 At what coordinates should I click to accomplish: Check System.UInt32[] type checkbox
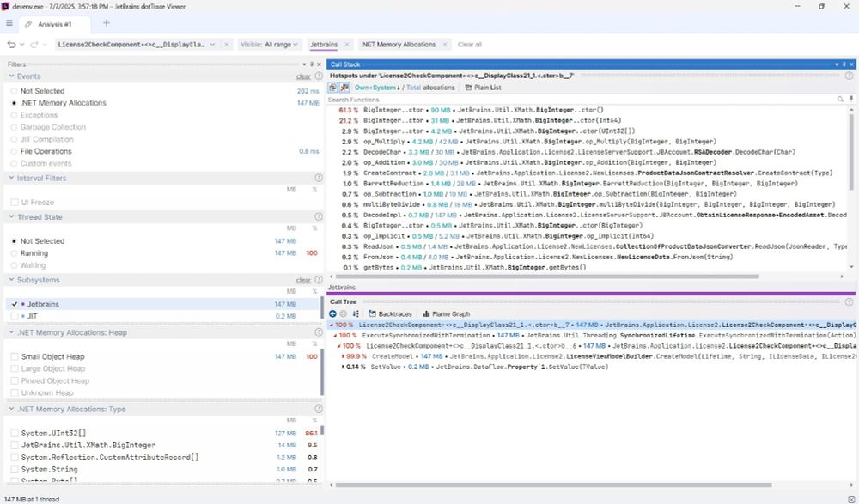click(15, 433)
